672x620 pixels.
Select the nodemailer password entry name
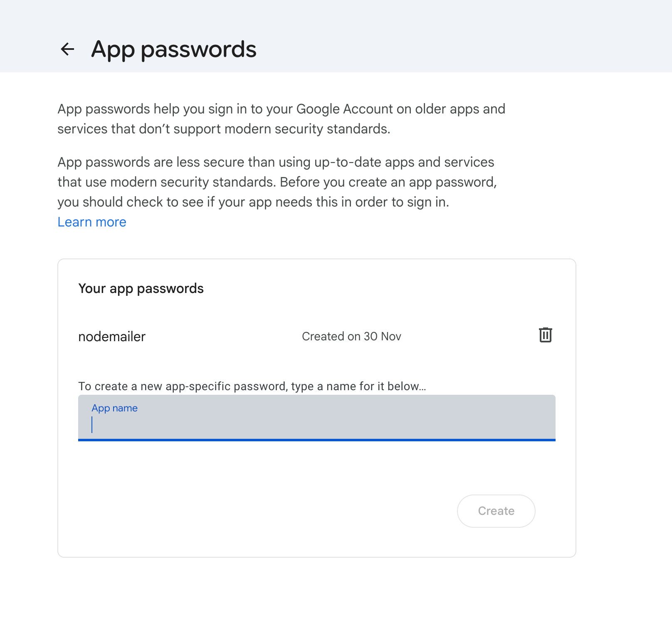pyautogui.click(x=112, y=337)
